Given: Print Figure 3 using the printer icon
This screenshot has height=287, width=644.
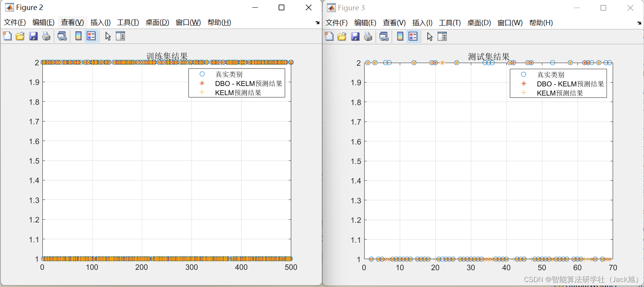Looking at the screenshot, I should point(368,36).
